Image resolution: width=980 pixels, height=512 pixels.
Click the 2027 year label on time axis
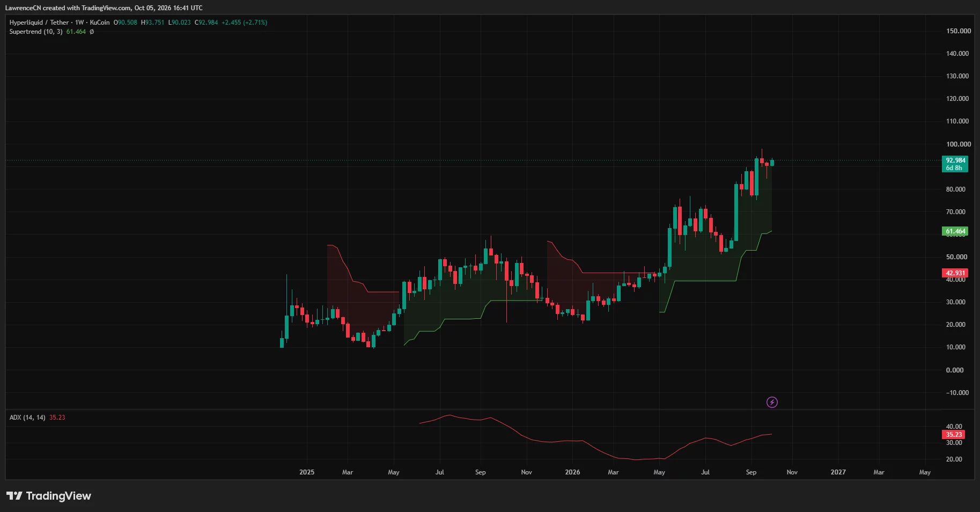point(838,472)
